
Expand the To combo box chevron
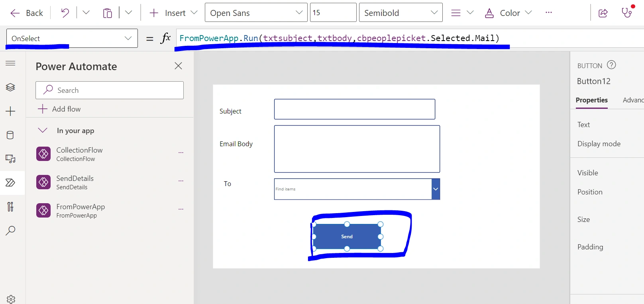click(x=436, y=189)
